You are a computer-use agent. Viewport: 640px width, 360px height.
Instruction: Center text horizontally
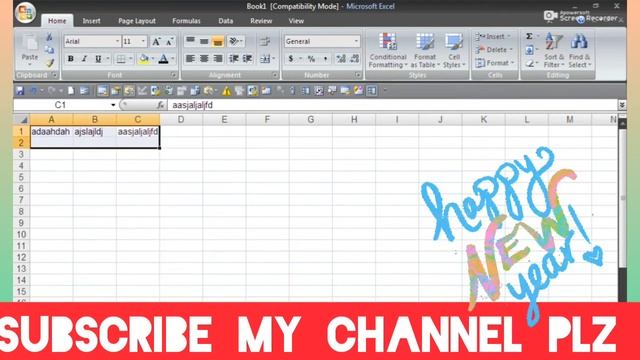[x=204, y=59]
